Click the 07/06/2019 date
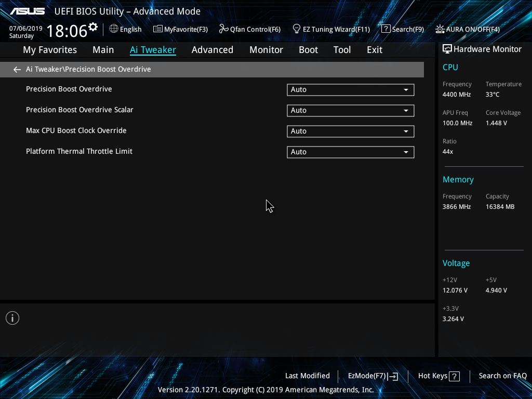532x399 pixels. click(x=26, y=29)
